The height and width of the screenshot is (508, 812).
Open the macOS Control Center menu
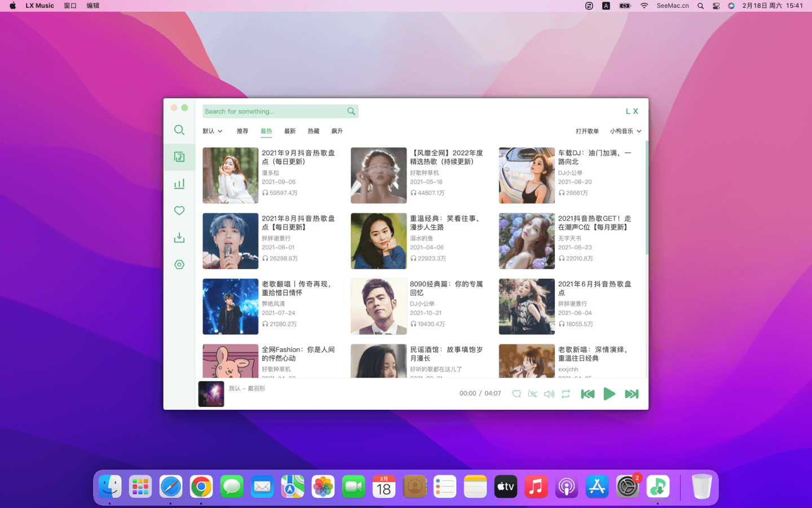point(716,6)
